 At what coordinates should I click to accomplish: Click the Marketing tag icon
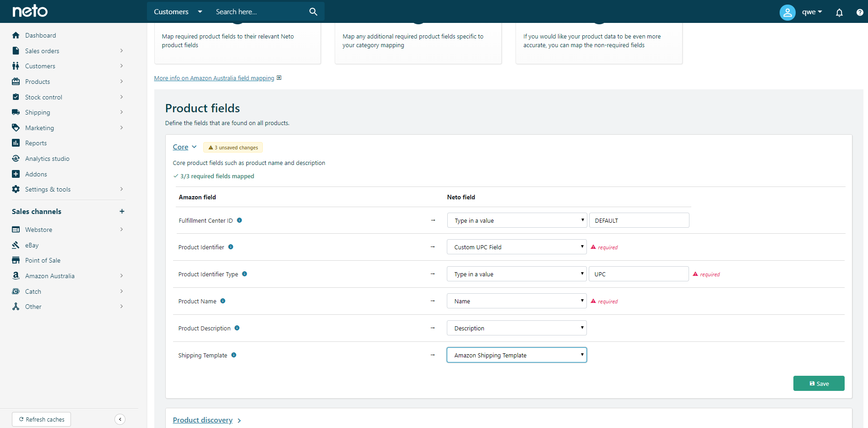point(16,128)
